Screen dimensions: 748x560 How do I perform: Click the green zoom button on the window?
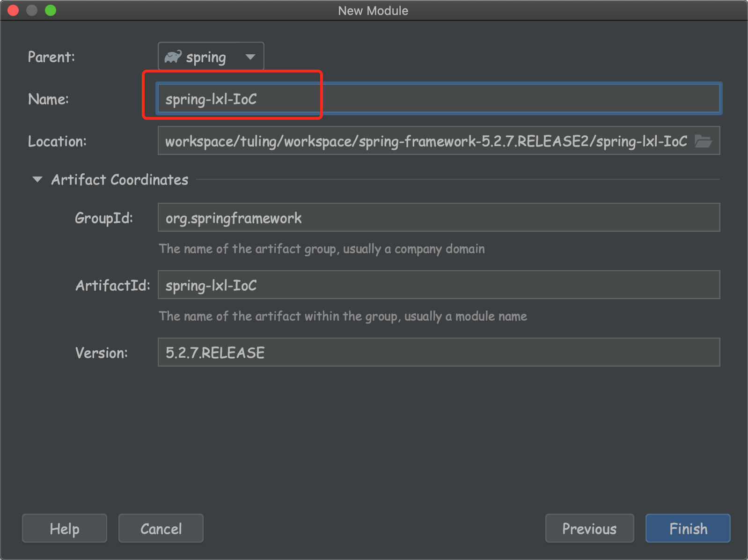(50, 10)
